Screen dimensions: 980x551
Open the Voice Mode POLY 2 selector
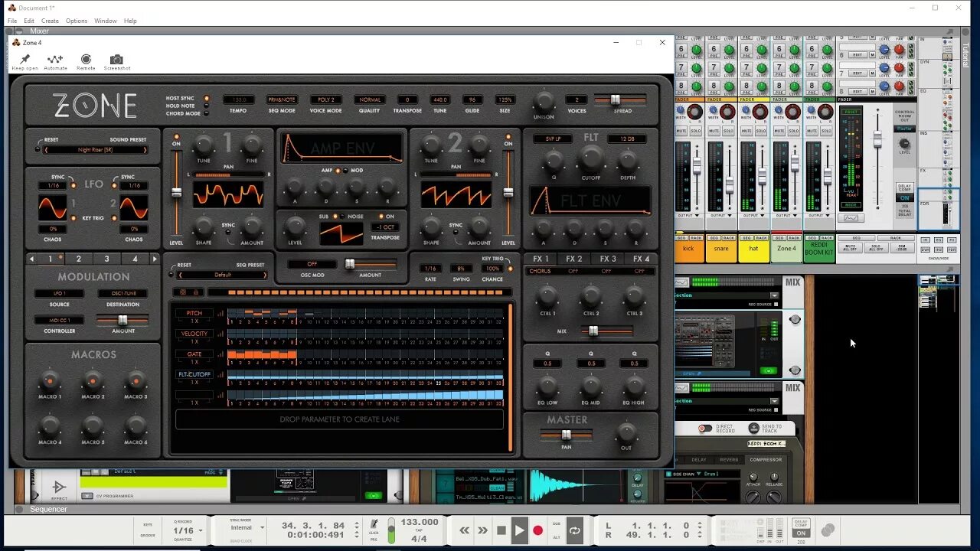click(326, 99)
